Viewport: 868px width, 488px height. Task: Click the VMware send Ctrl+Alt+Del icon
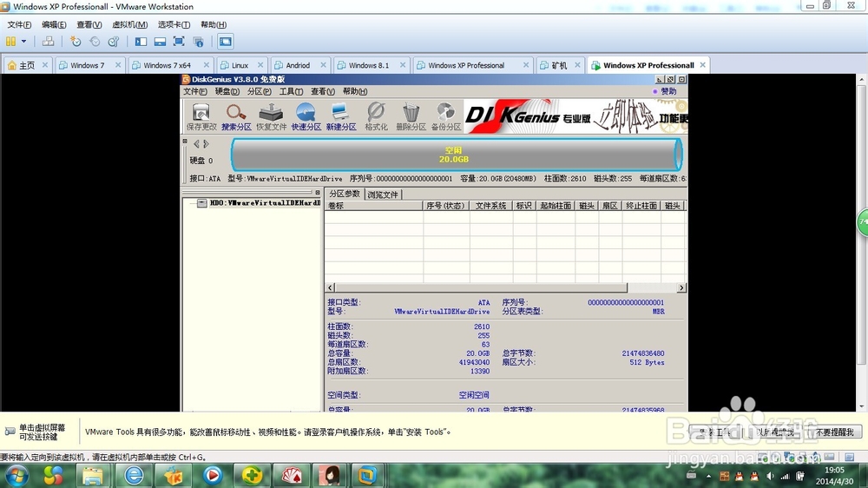48,42
